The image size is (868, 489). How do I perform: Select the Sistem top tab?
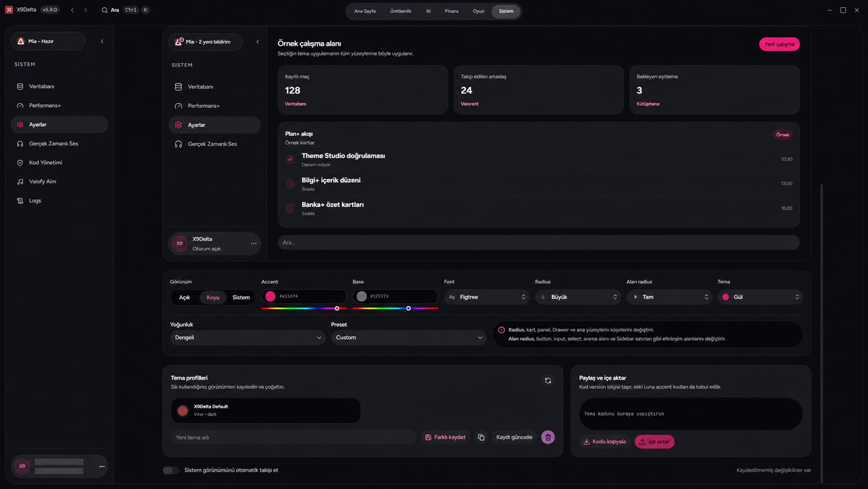(x=506, y=11)
